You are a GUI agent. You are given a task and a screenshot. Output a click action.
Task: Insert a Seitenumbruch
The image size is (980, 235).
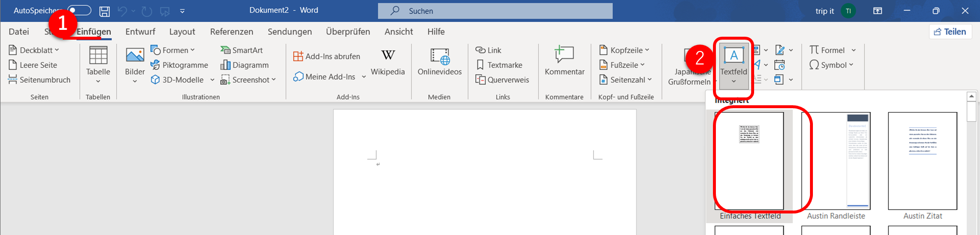(x=39, y=80)
